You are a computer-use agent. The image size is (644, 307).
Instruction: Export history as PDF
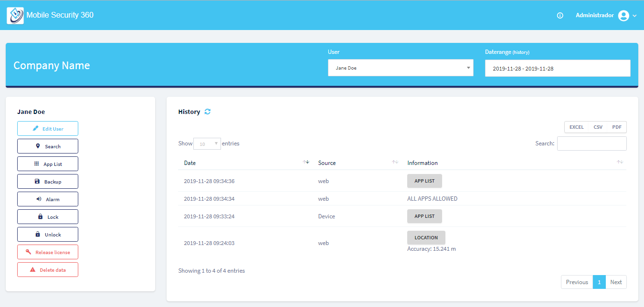(617, 127)
